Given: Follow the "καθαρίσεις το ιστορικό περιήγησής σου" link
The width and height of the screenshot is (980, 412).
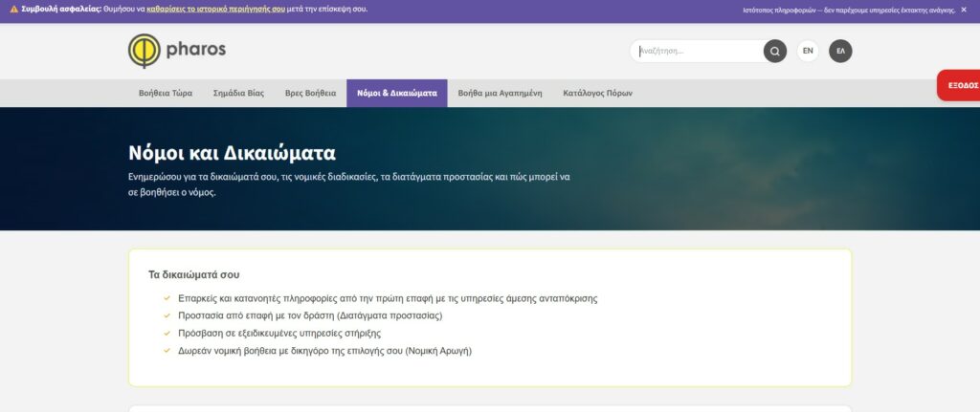Looking at the screenshot, I should coord(214,9).
